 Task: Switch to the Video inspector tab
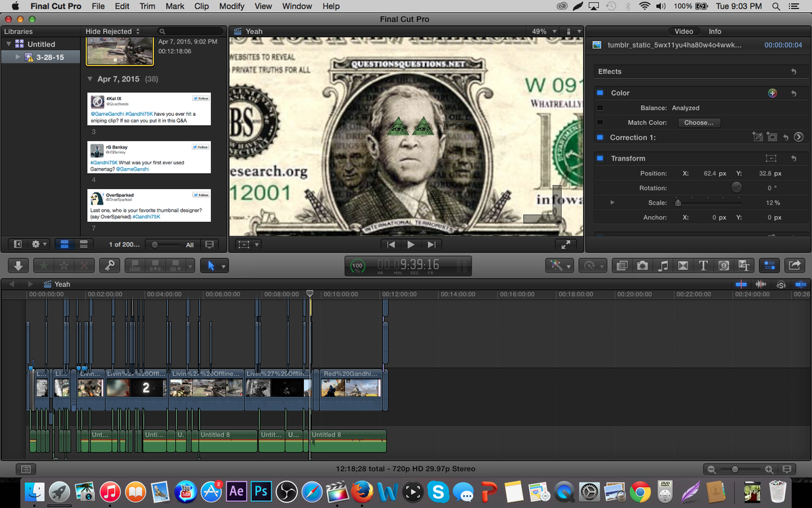click(x=683, y=31)
